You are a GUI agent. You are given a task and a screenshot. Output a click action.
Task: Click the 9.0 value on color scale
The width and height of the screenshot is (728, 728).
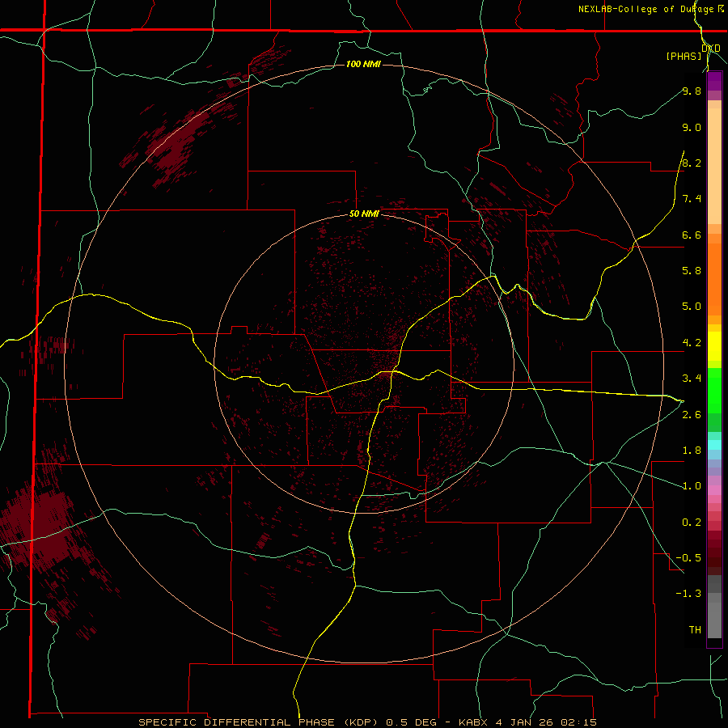click(x=692, y=128)
